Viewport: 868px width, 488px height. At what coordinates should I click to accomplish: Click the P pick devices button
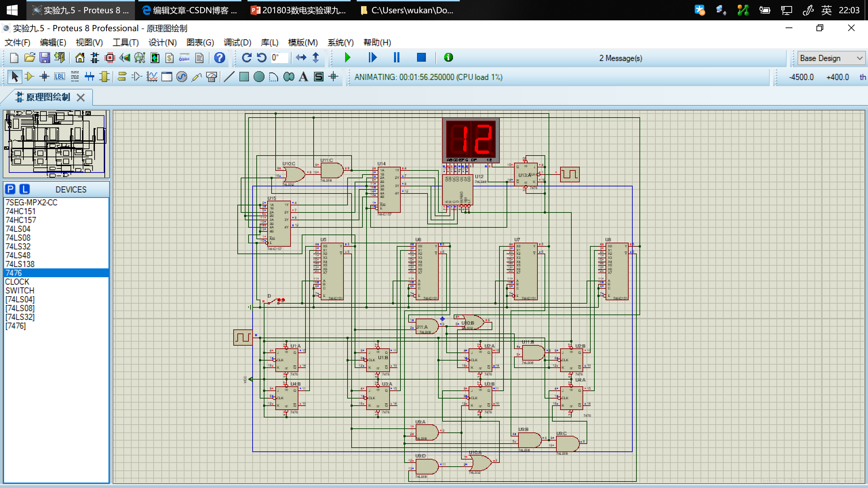tap(11, 189)
